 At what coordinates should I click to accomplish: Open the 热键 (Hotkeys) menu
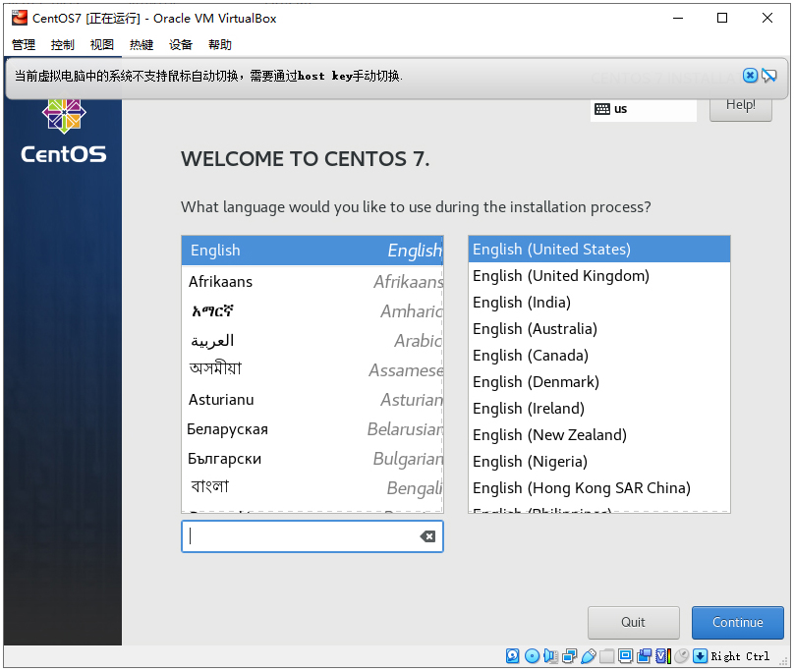tap(140, 44)
